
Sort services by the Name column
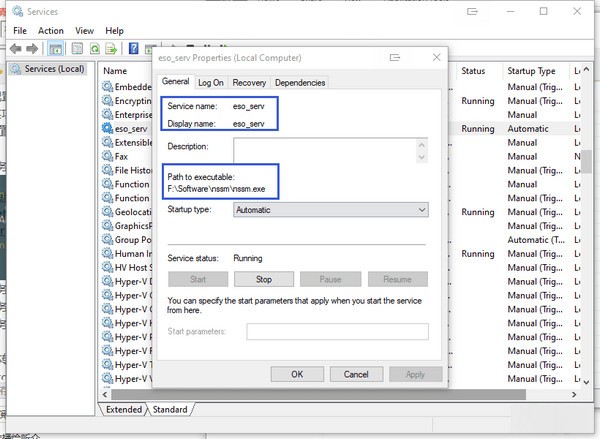click(125, 71)
